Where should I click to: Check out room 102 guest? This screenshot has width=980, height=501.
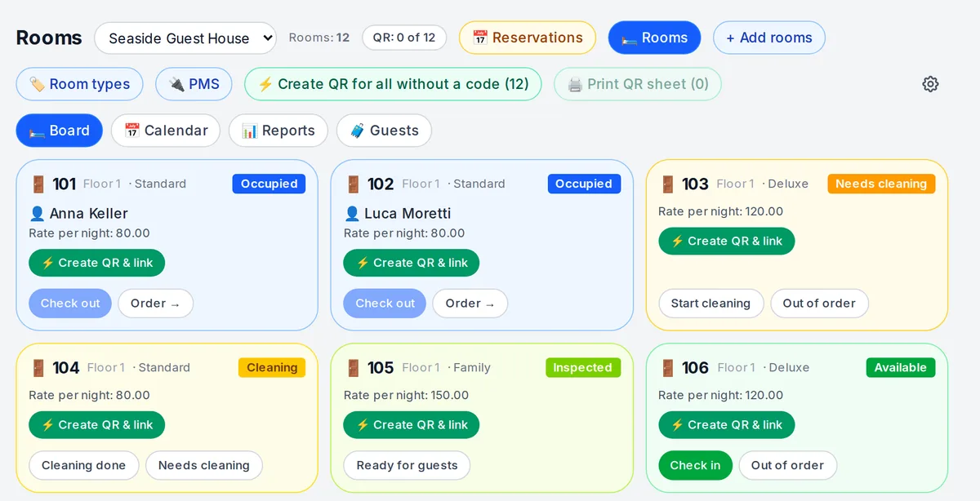[x=385, y=304]
